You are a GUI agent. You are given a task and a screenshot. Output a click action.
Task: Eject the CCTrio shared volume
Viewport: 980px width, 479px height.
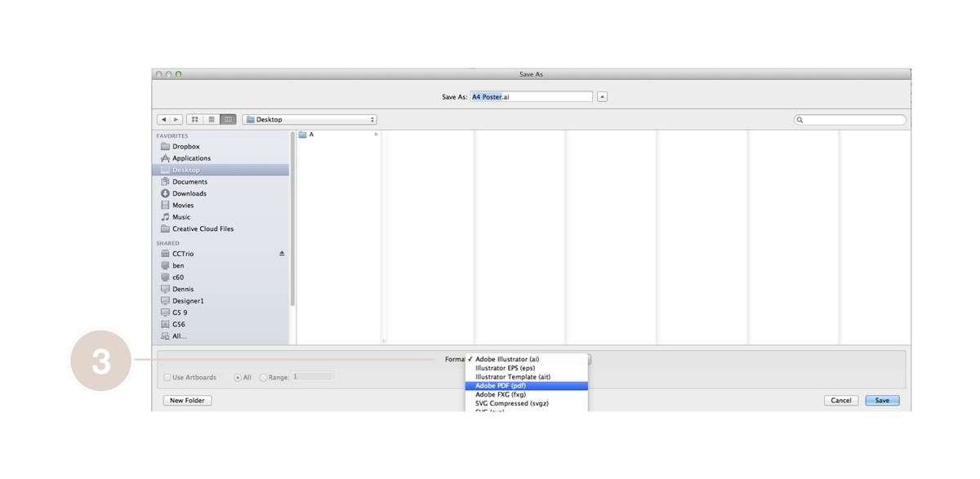[x=282, y=254]
